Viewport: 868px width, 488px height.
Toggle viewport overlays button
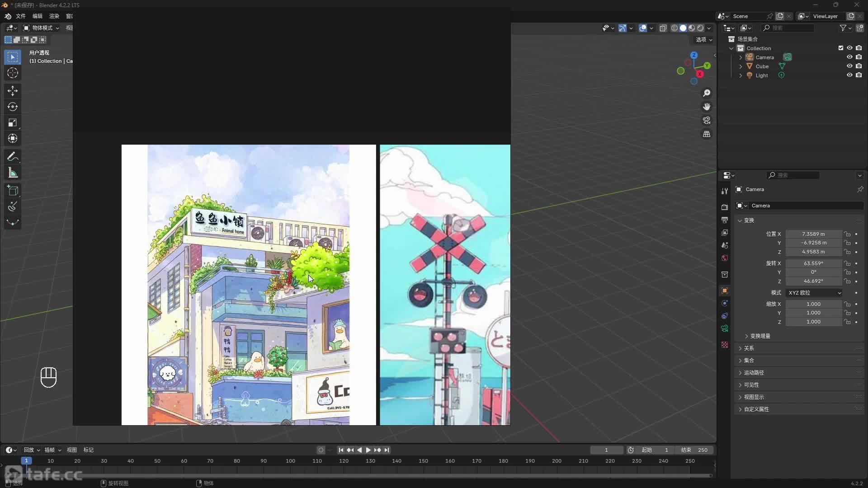[643, 28]
